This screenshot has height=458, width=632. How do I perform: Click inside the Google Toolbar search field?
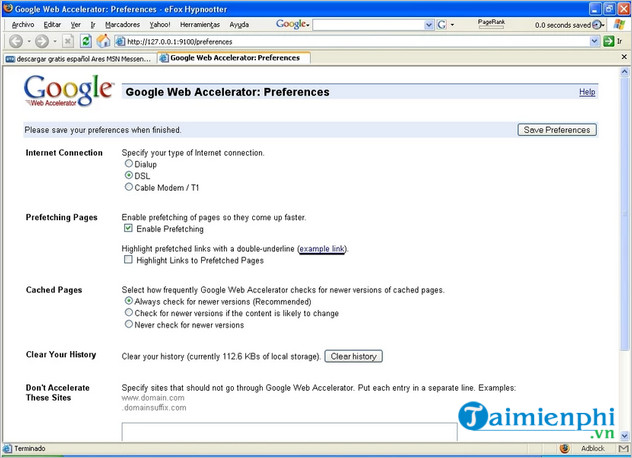(x=368, y=25)
